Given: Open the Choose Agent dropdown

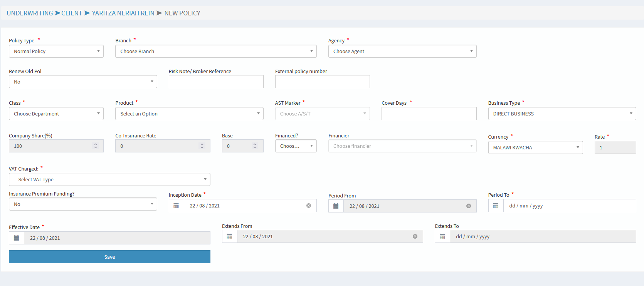Looking at the screenshot, I should pyautogui.click(x=402, y=51).
